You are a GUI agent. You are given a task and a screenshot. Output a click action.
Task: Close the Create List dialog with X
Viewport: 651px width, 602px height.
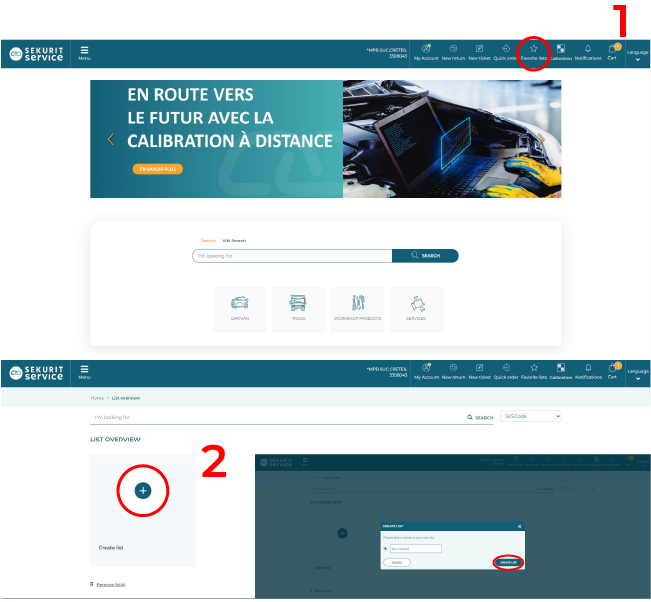point(519,526)
